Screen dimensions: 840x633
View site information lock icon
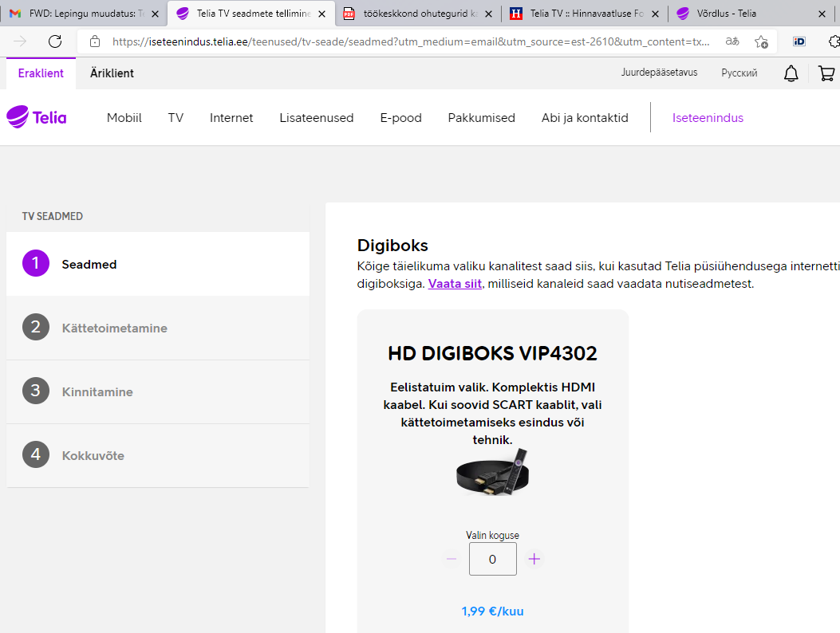click(x=95, y=41)
